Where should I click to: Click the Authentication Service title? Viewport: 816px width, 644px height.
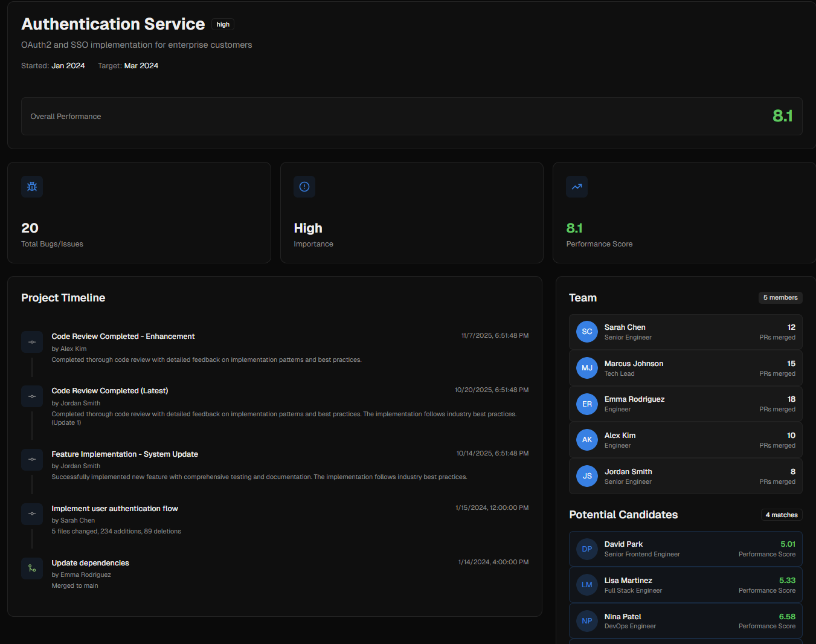[x=113, y=24]
